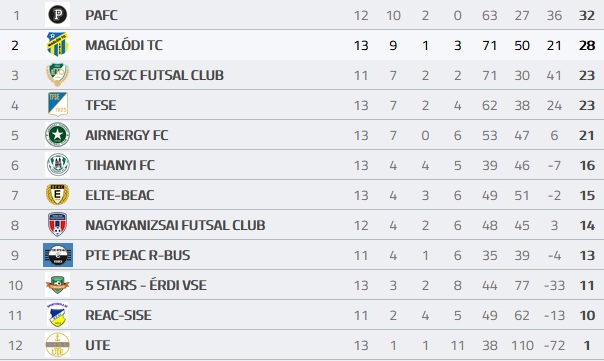Click UTE's points value of 1
The image size is (604, 361).
coord(587,345)
